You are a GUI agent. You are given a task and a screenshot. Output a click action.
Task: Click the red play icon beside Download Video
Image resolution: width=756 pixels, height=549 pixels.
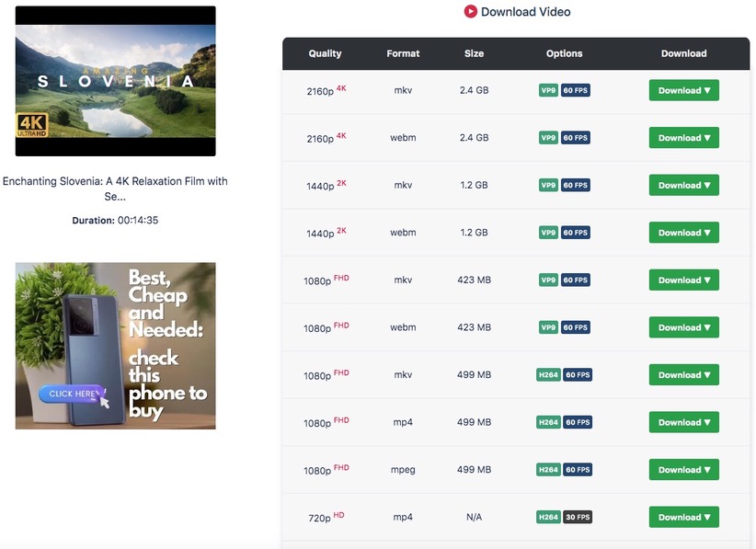point(470,12)
